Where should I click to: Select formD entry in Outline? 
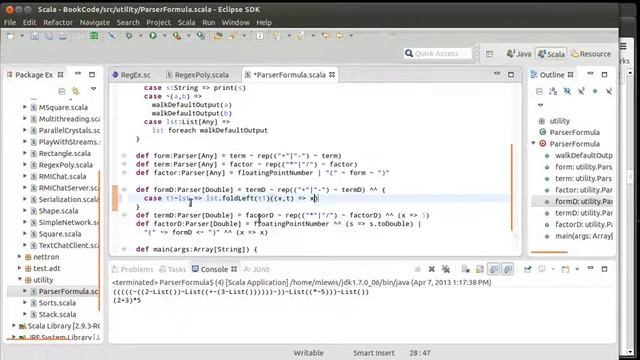[x=583, y=201]
